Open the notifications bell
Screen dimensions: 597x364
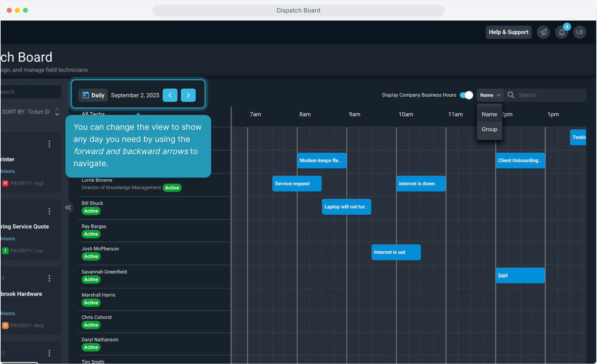coord(562,32)
